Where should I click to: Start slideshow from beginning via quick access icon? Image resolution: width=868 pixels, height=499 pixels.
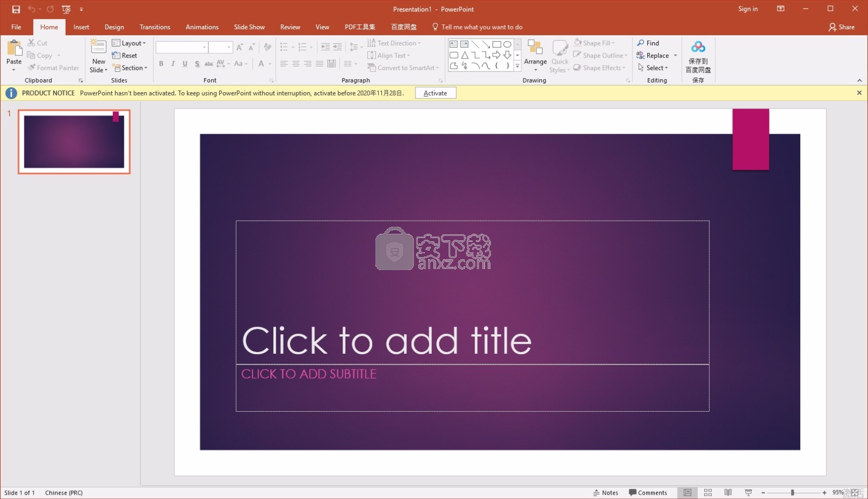[66, 9]
